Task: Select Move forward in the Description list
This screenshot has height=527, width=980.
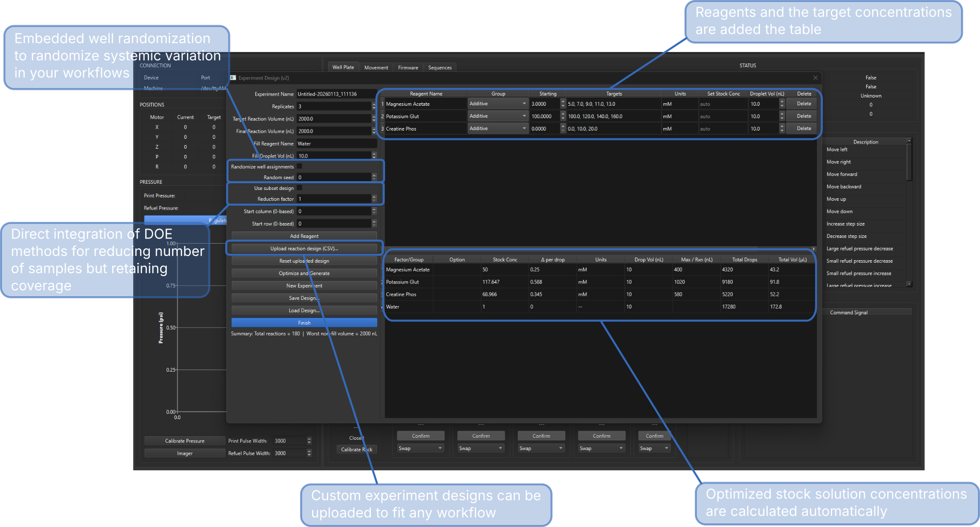Action: (x=842, y=174)
